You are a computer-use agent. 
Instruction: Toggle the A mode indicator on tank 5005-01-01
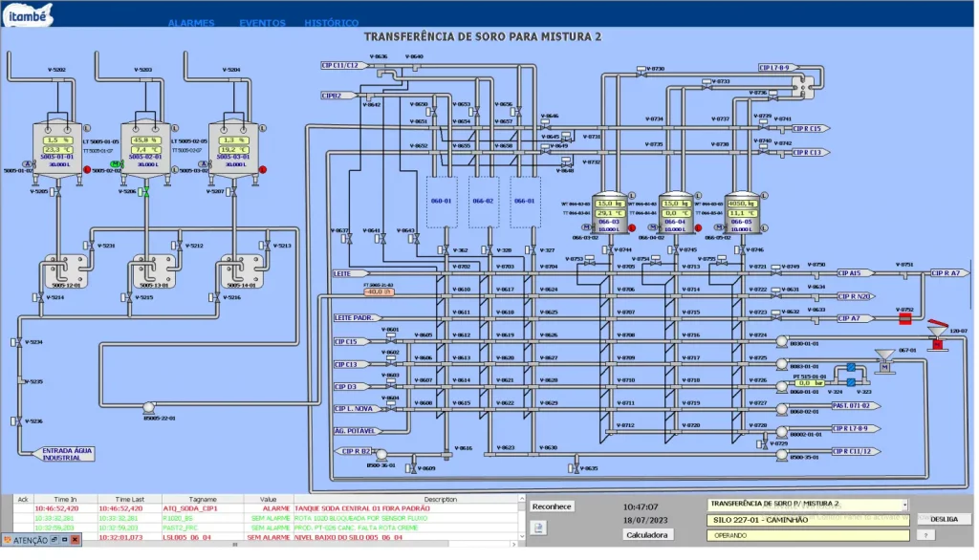pyautogui.click(x=28, y=164)
